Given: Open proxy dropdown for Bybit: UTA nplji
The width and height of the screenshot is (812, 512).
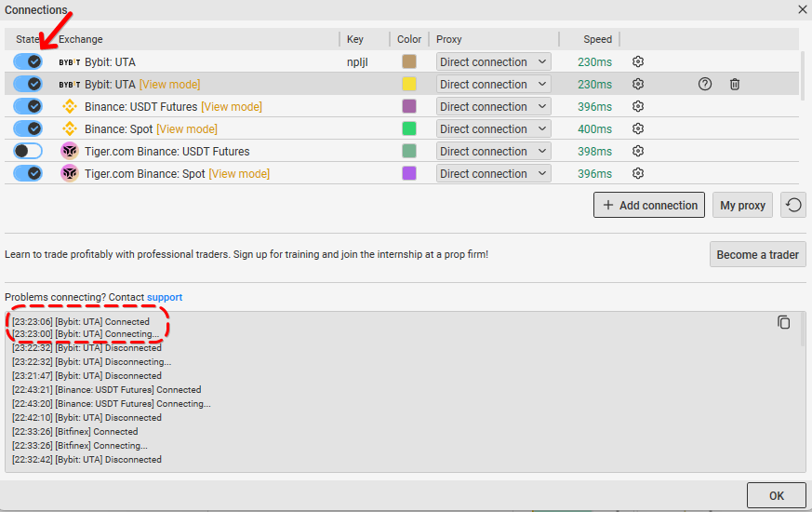Looking at the screenshot, I should click(494, 61).
